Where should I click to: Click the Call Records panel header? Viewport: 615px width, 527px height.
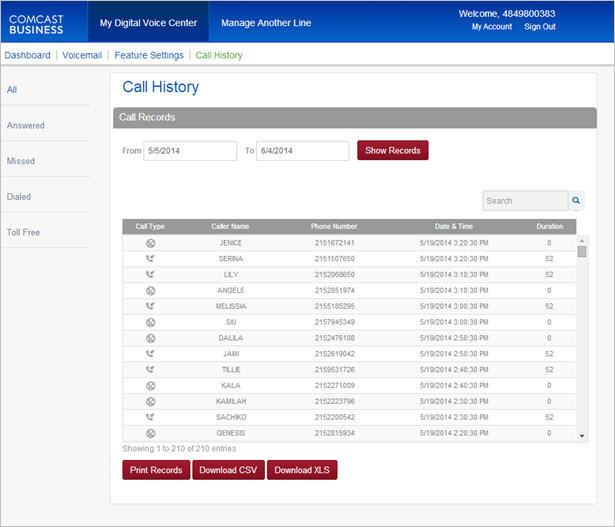(355, 118)
